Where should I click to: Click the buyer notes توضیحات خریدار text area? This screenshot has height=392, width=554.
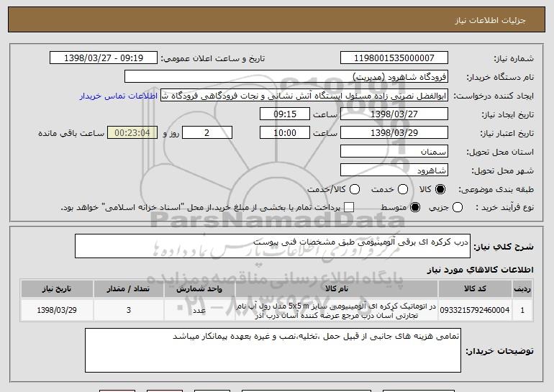tap(273, 350)
